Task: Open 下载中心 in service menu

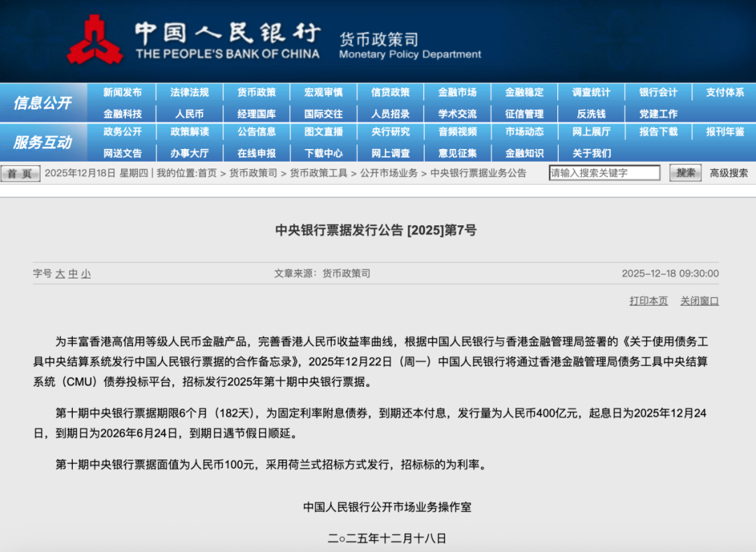Action: click(323, 153)
